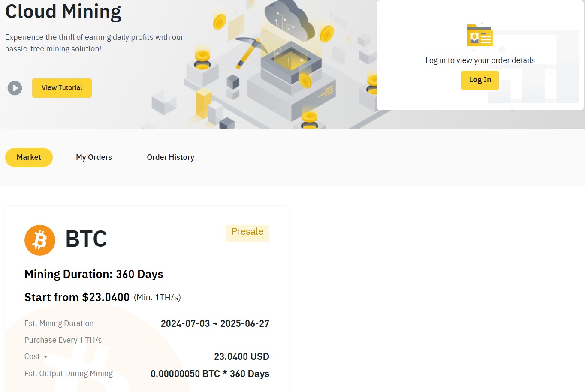Select the Market tab
The width and height of the screenshot is (585, 392).
pyautogui.click(x=29, y=157)
